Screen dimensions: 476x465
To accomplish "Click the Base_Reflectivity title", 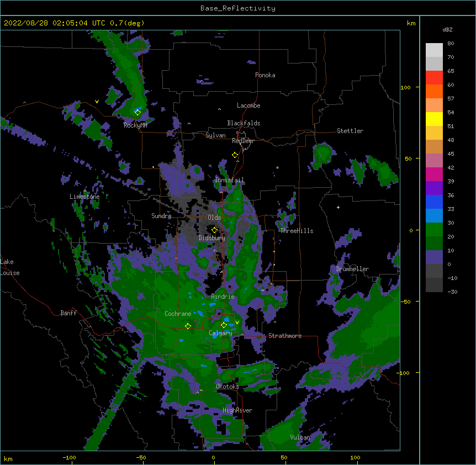I will (x=238, y=8).
